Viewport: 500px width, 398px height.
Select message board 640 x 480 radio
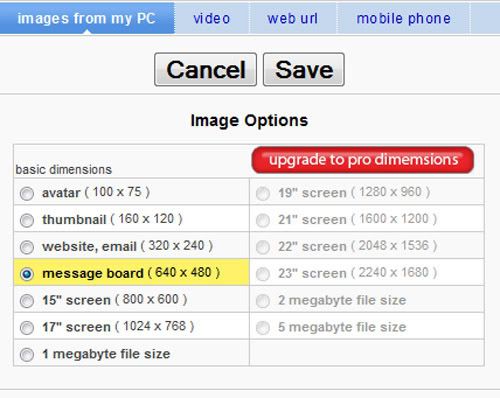point(27,274)
